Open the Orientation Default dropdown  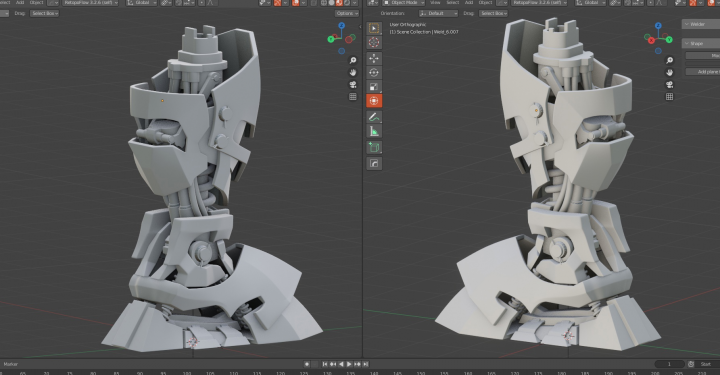pos(439,13)
